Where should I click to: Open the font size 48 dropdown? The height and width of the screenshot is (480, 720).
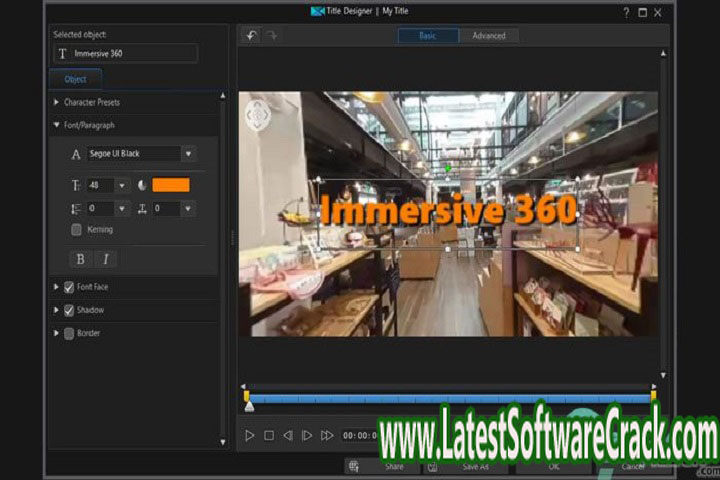pyautogui.click(x=122, y=185)
